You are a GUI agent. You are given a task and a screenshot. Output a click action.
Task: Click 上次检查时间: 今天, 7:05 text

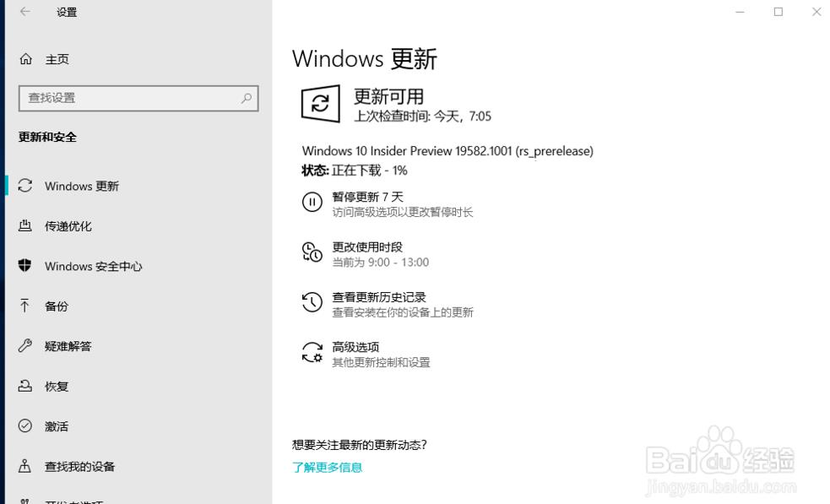422,117
